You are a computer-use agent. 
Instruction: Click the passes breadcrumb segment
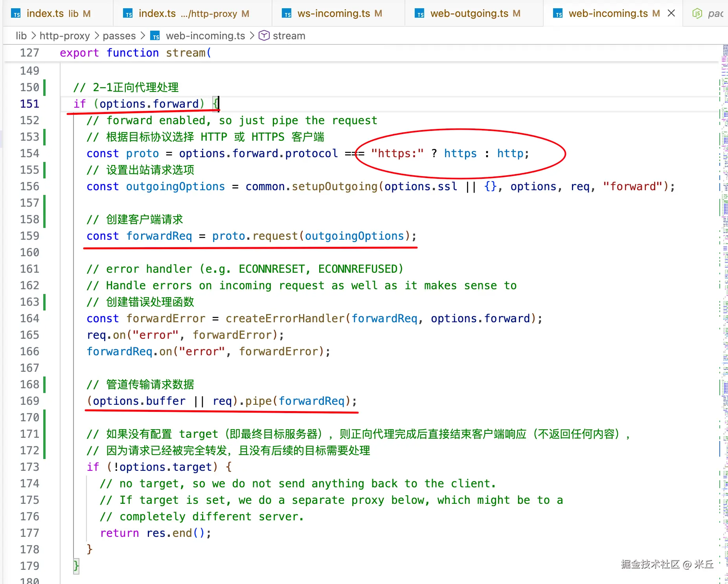(x=119, y=36)
